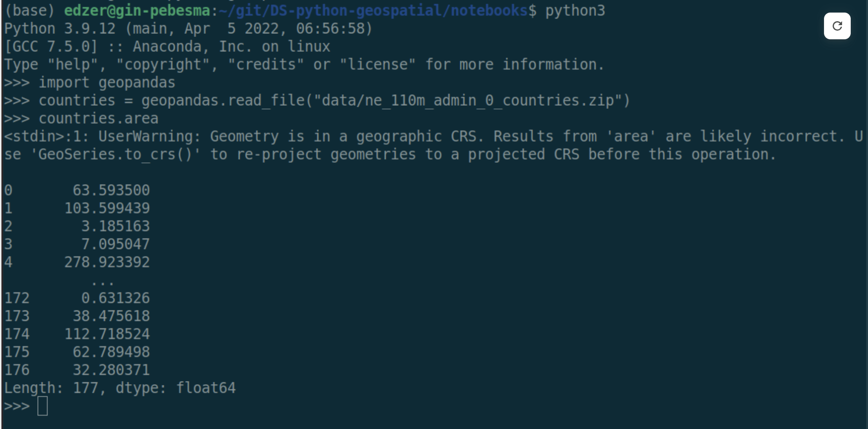The width and height of the screenshot is (868, 429).
Task: Click the 'dtype: float64' text
Action: 176,388
